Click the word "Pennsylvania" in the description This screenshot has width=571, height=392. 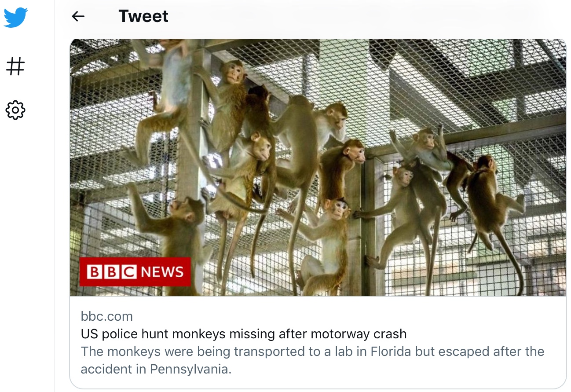(x=190, y=369)
